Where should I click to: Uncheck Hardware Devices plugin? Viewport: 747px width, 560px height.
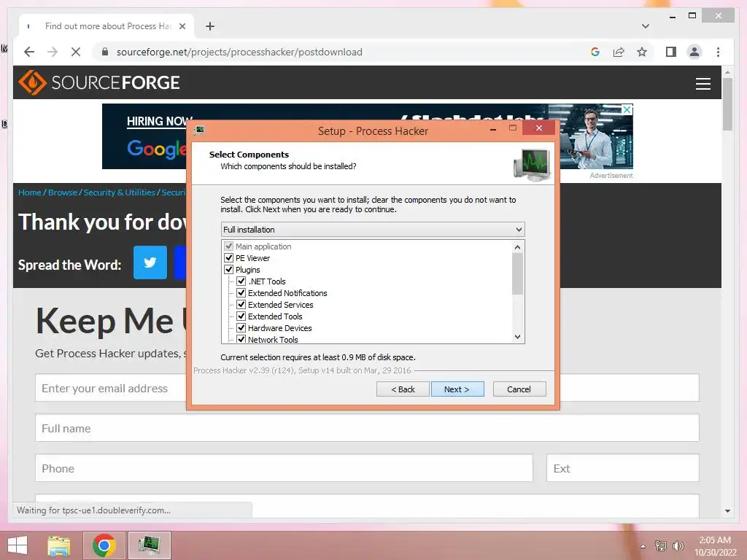pyautogui.click(x=241, y=327)
